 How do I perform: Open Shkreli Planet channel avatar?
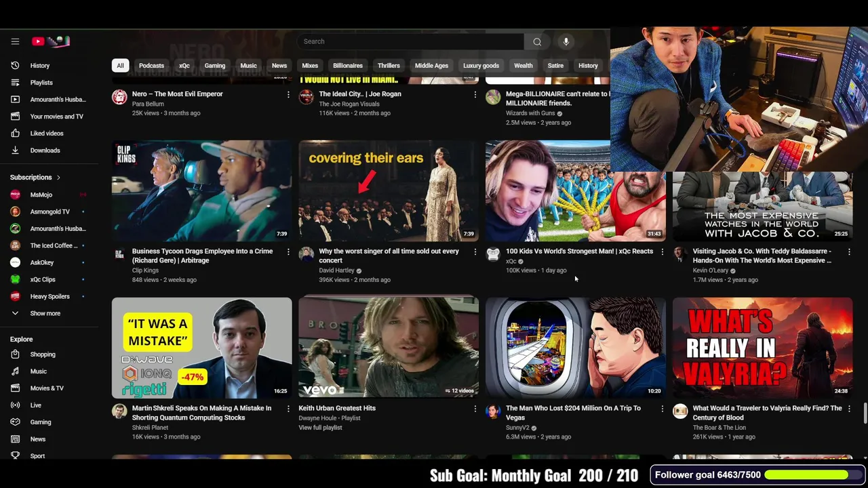(x=119, y=411)
